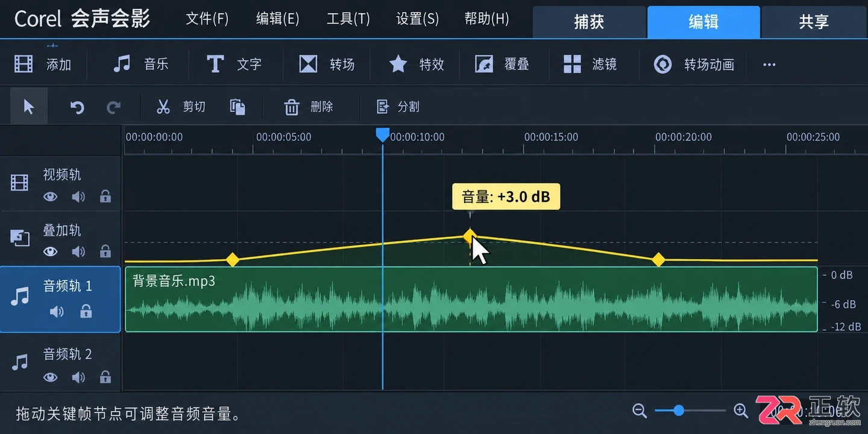Open the 转场 transitions tool

308,64
